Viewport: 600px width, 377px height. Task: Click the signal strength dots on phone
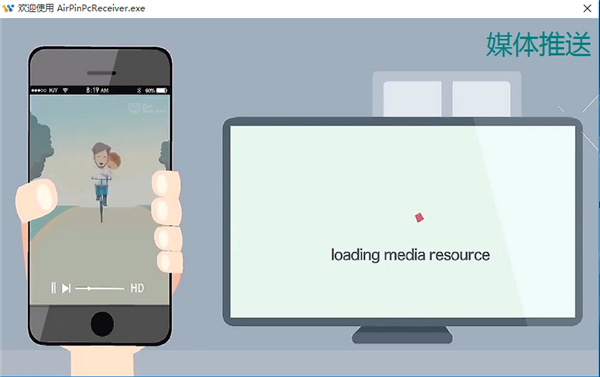tap(39, 90)
